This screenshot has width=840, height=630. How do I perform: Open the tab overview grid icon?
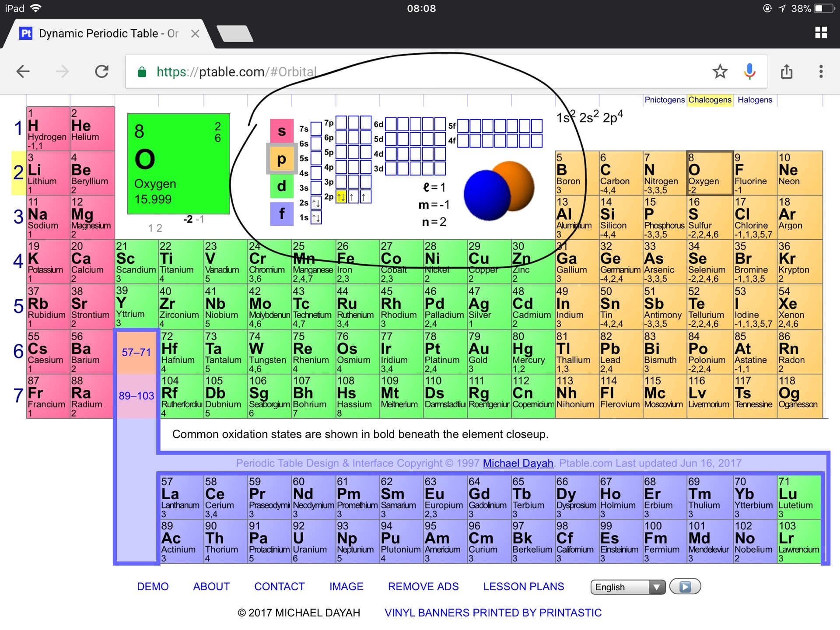(822, 33)
